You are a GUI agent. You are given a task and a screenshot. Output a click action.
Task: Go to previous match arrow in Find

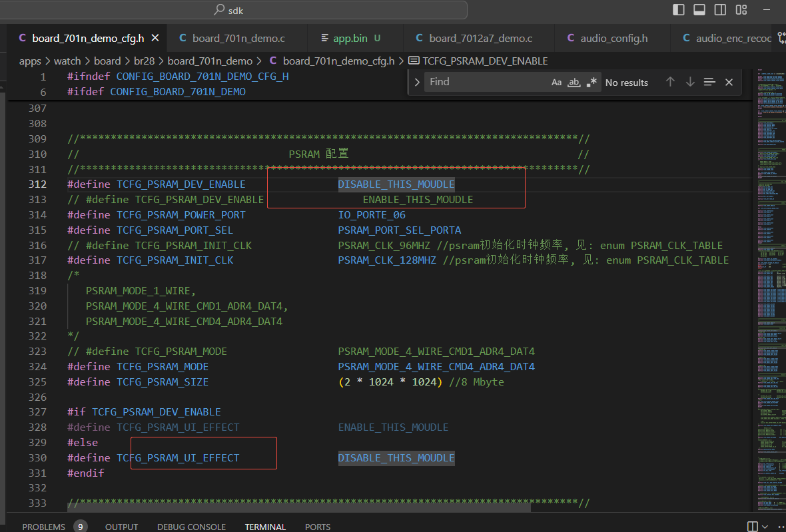(x=670, y=82)
